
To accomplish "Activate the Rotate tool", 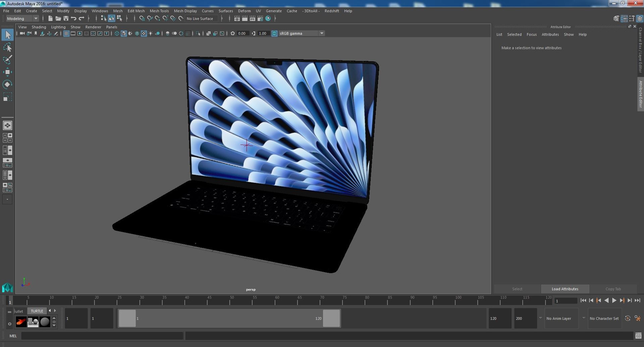I will click(7, 84).
